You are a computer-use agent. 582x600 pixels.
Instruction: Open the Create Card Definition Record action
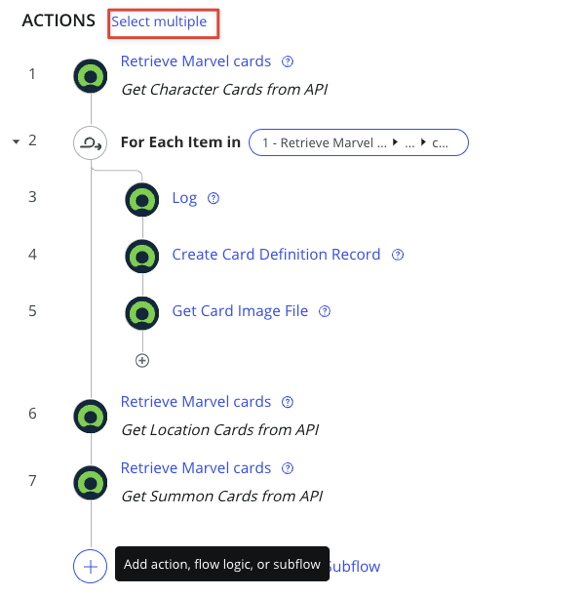276,254
